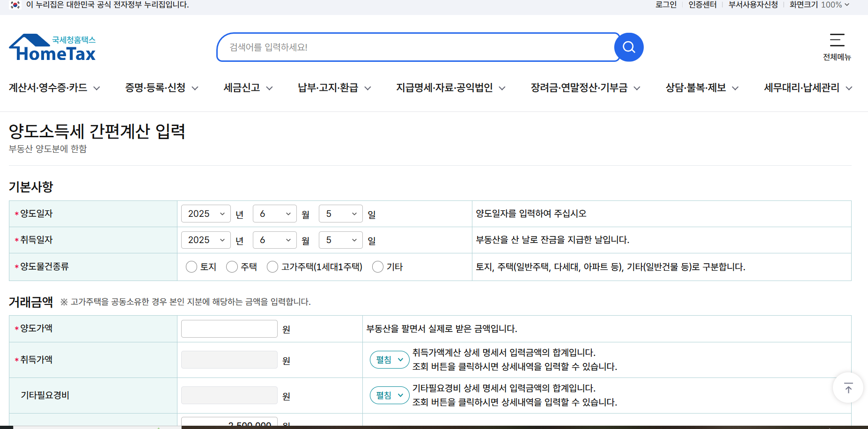Click the scroll-to-top arrow button

[848, 388]
